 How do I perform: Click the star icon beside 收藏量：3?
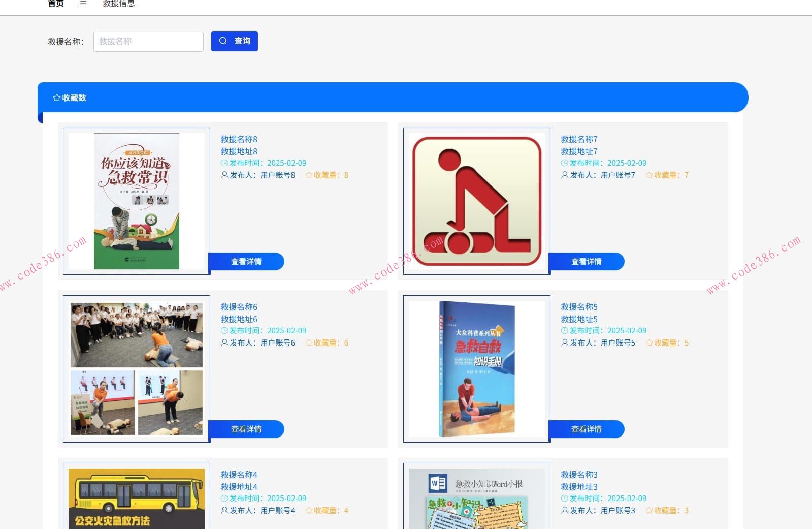pos(649,511)
